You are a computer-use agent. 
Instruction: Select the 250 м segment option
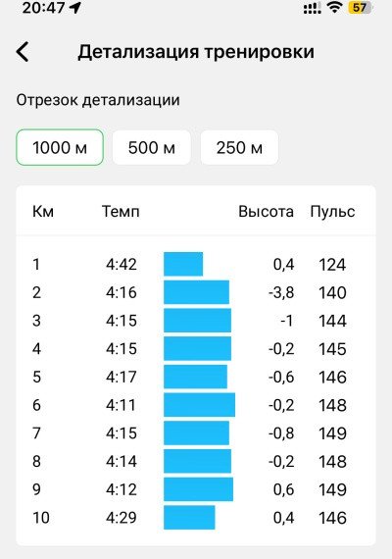pos(239,147)
